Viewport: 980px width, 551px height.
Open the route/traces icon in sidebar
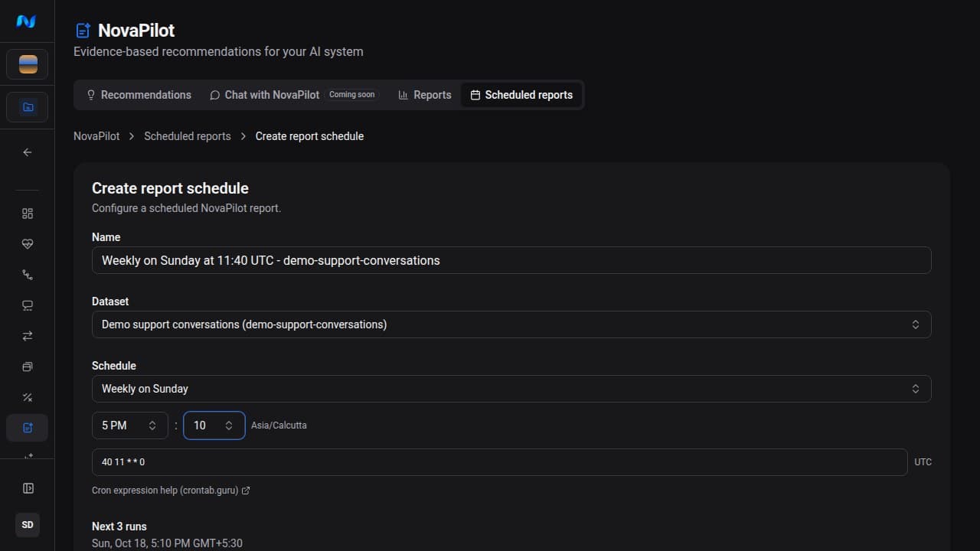[28, 275]
